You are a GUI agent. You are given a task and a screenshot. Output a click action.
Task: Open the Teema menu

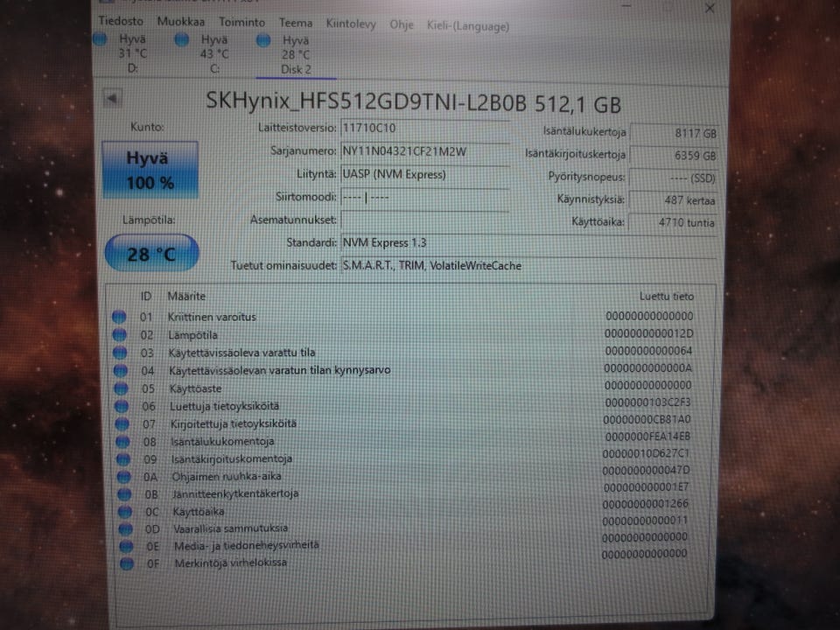[x=295, y=23]
